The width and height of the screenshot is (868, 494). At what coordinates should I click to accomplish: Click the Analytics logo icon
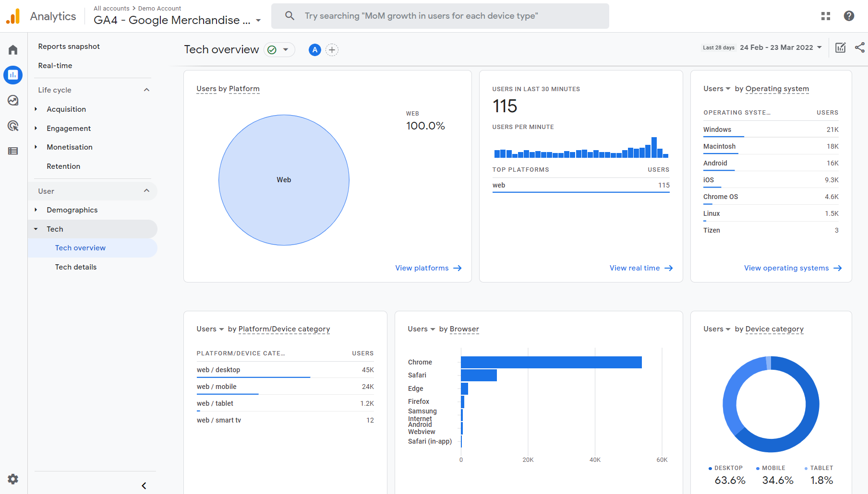tap(13, 16)
